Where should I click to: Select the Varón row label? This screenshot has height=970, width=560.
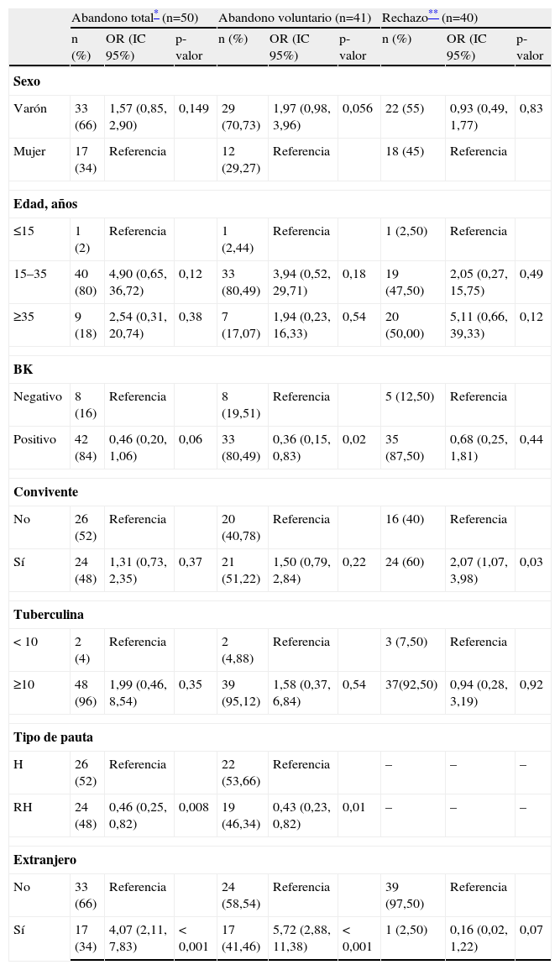(x=29, y=109)
